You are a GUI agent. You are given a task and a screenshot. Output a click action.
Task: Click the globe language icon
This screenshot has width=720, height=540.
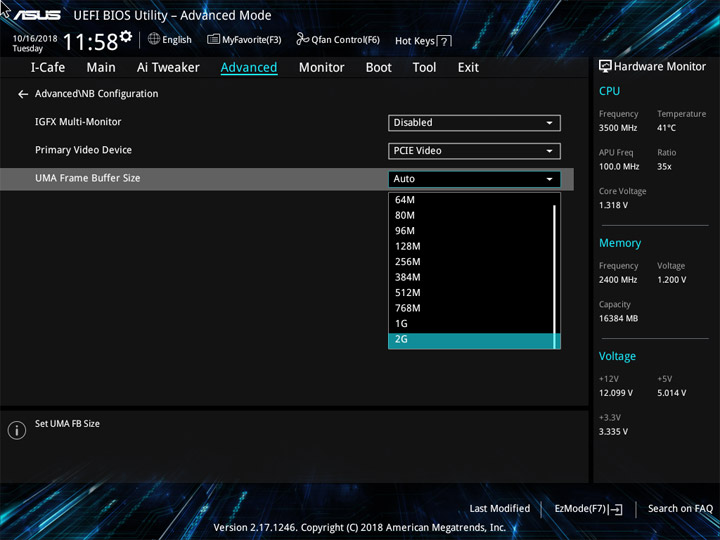coord(154,39)
